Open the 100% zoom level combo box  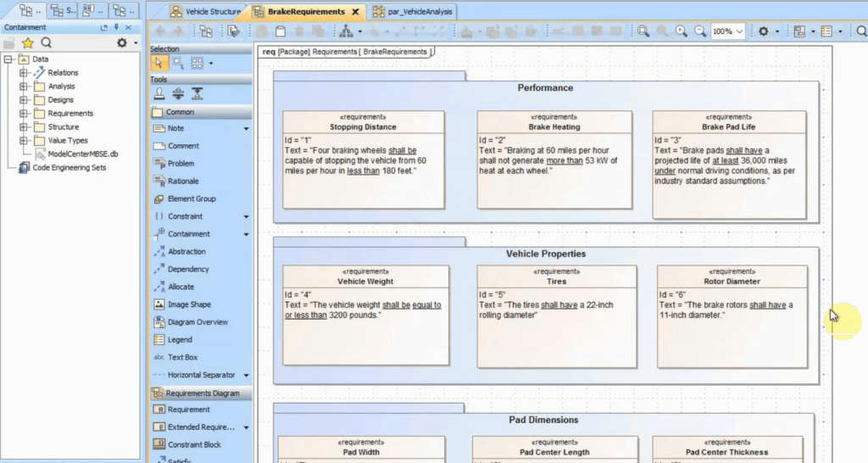(728, 31)
